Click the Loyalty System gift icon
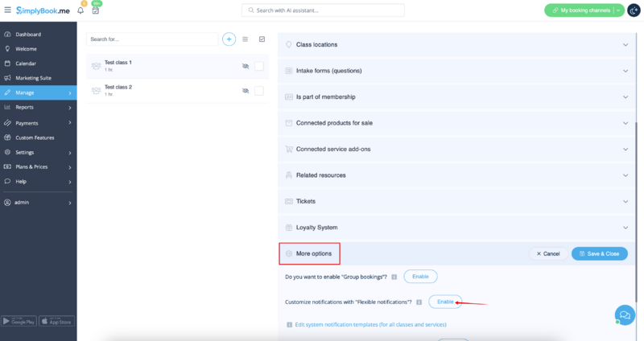The image size is (644, 341). tap(289, 228)
